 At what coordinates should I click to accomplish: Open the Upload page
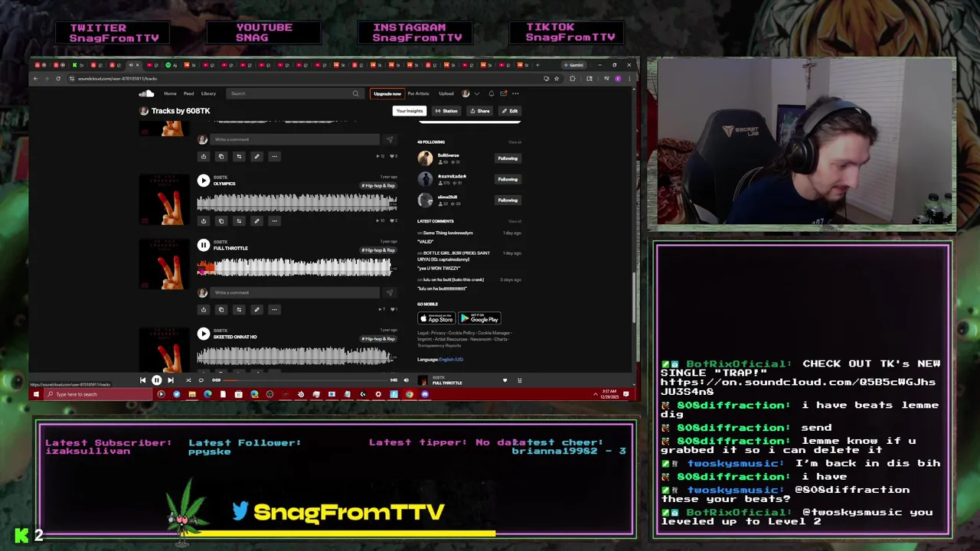click(x=446, y=93)
